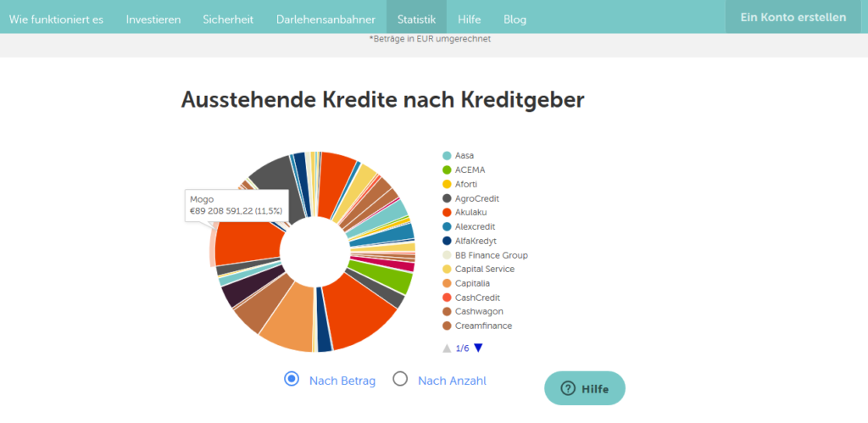Open the Hilfe item in navigation bar

470,19
